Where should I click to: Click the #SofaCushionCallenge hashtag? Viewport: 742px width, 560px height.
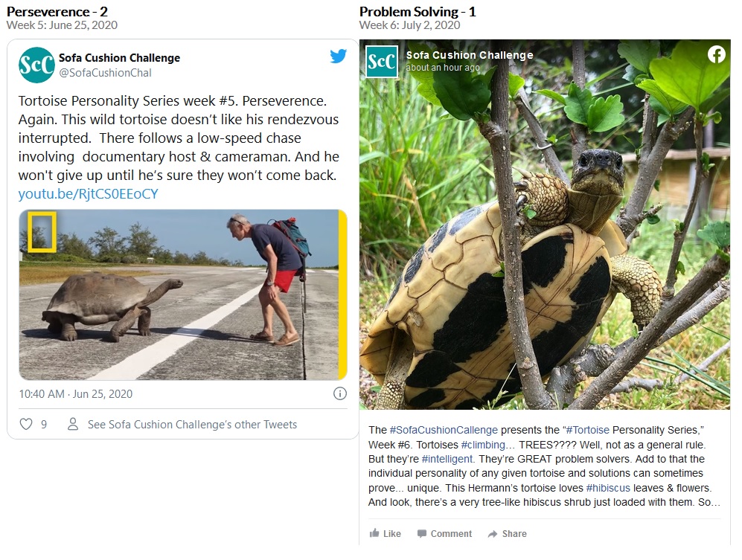click(x=444, y=430)
